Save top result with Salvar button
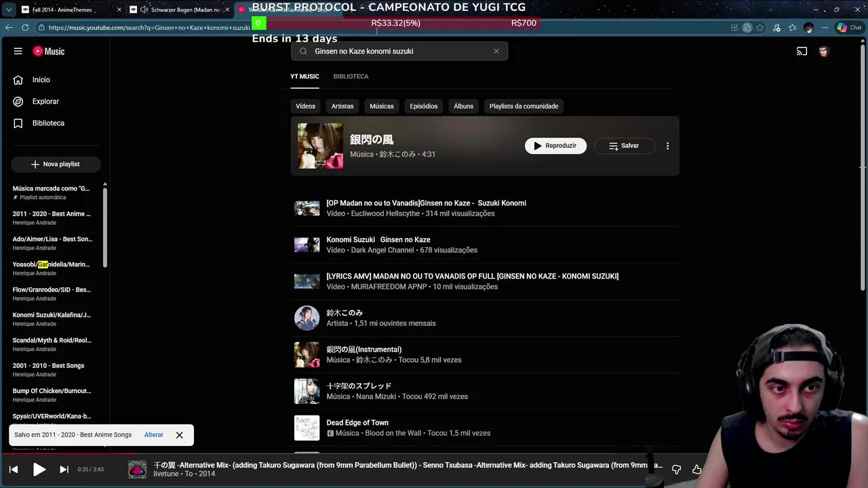 tap(625, 146)
